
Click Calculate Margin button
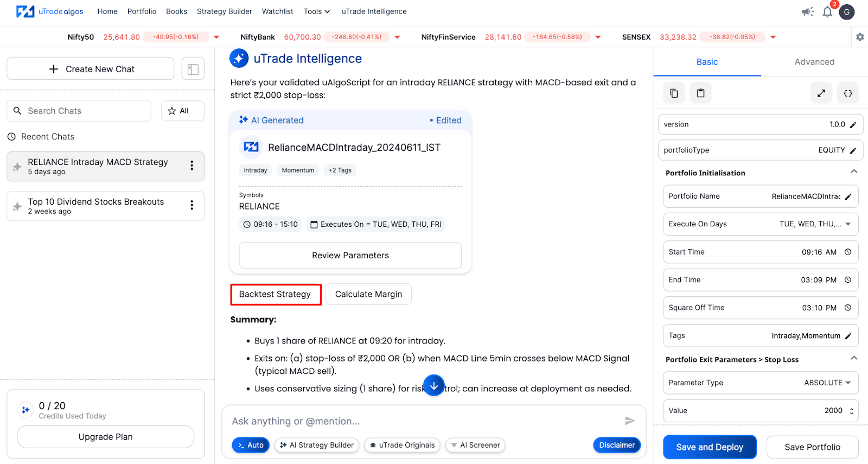pyautogui.click(x=368, y=294)
